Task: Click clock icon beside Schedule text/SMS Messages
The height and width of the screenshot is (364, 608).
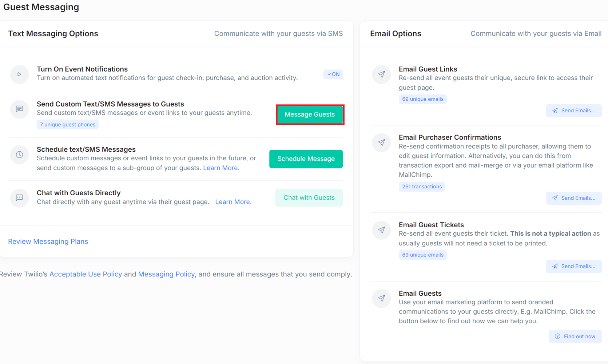Action: [19, 155]
